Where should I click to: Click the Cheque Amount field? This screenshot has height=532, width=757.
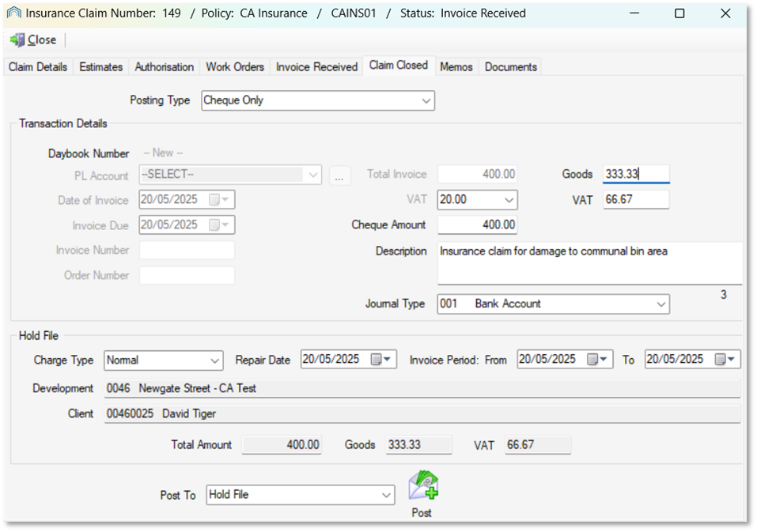point(477,224)
